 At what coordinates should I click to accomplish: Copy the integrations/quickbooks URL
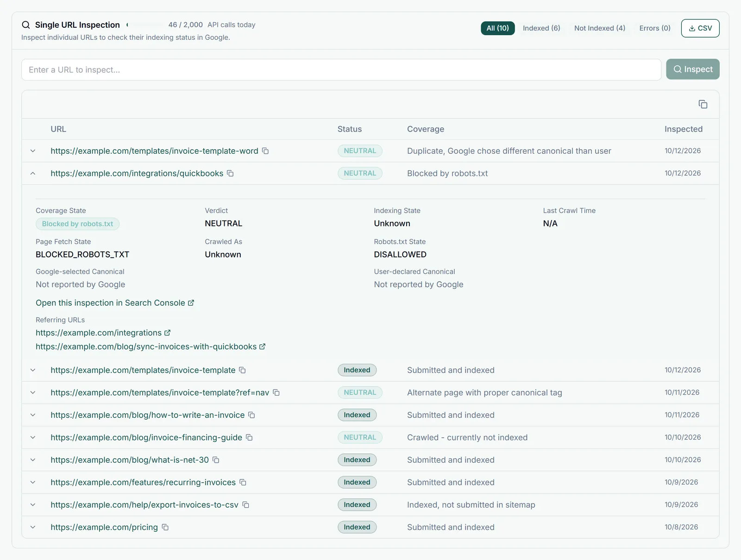coord(230,173)
